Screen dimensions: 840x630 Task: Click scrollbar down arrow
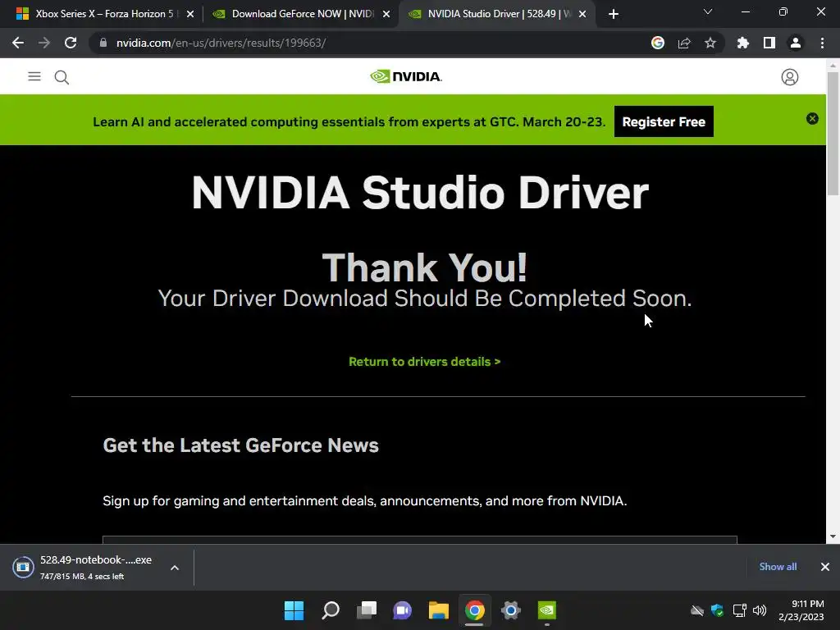point(833,536)
